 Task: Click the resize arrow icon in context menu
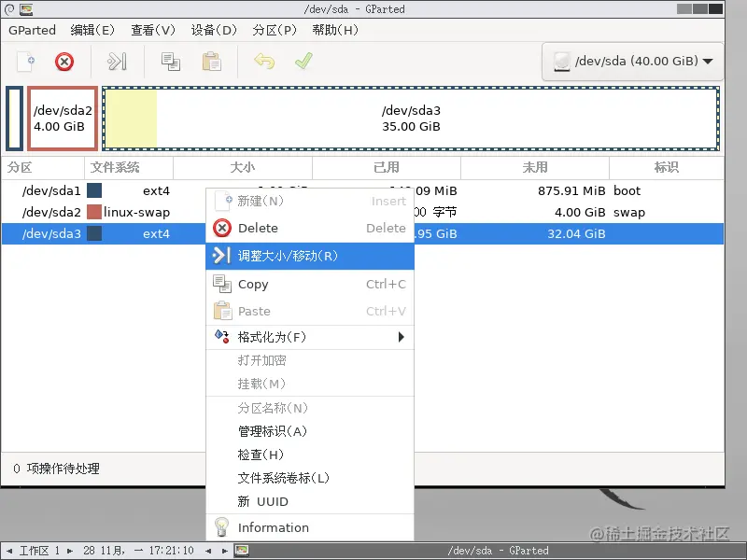pyautogui.click(x=221, y=256)
